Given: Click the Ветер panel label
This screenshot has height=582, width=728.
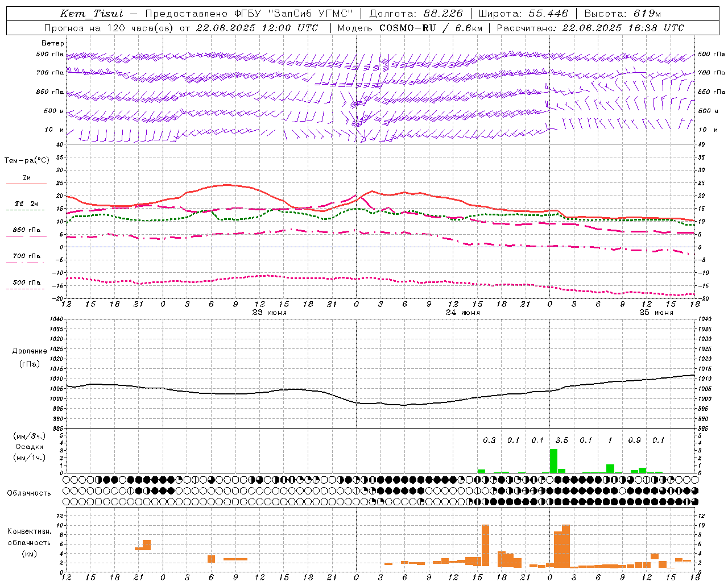Looking at the screenshot, I should pos(52,43).
